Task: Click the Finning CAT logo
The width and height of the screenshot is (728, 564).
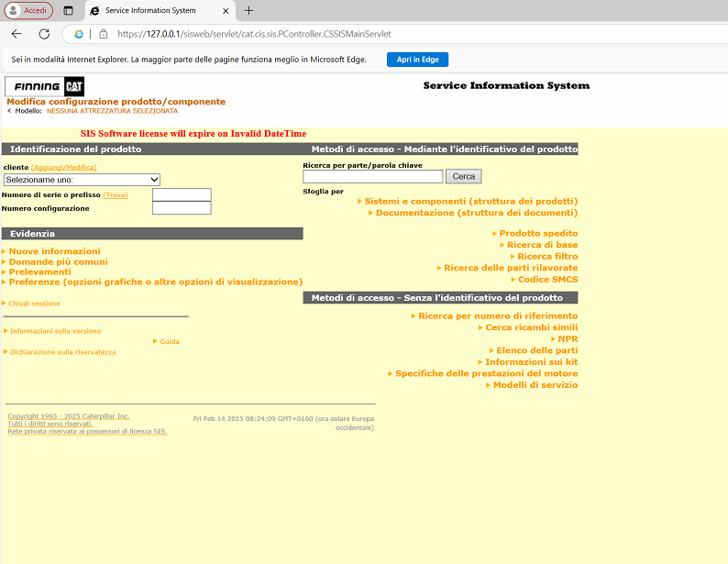Action: (45, 86)
